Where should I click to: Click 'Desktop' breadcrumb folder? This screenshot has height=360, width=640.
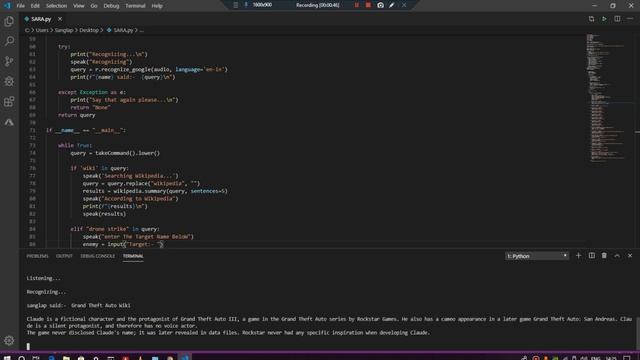point(89,30)
